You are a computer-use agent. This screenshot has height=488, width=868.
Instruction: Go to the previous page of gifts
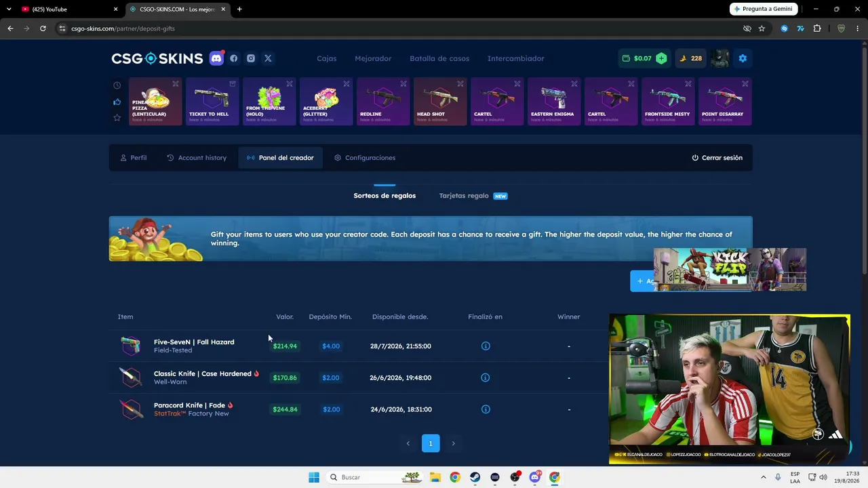pyautogui.click(x=408, y=443)
